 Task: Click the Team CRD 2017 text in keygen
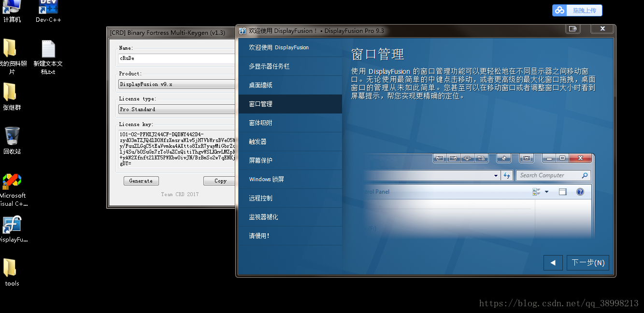pyautogui.click(x=180, y=194)
